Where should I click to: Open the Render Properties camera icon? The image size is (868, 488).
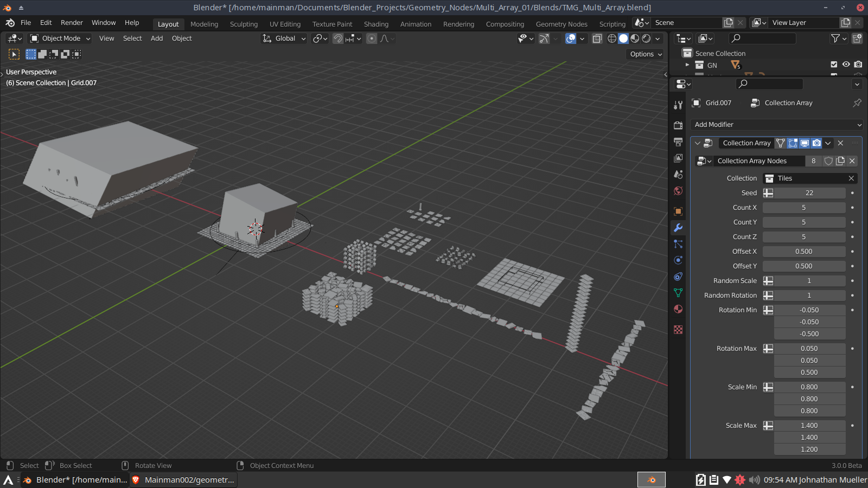678,125
